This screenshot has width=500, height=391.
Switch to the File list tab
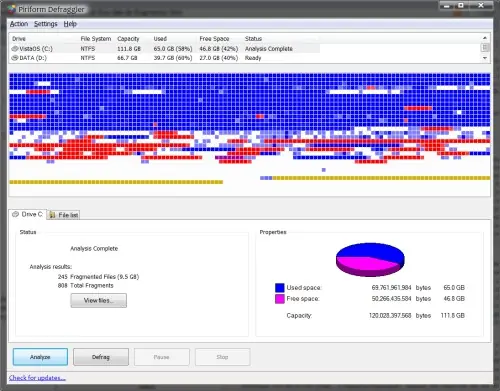click(64, 215)
